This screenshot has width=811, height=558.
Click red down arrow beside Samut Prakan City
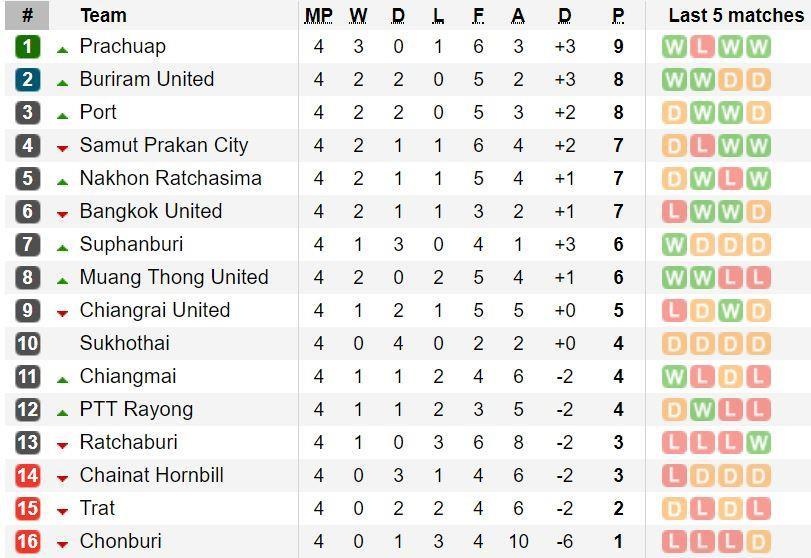point(63,148)
